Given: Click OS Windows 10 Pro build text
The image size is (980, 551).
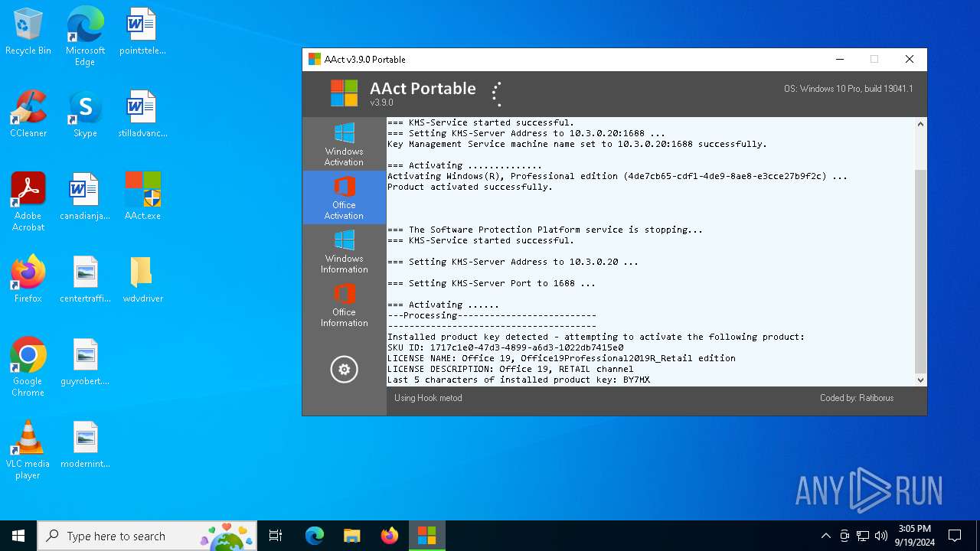Looking at the screenshot, I should click(x=848, y=89).
